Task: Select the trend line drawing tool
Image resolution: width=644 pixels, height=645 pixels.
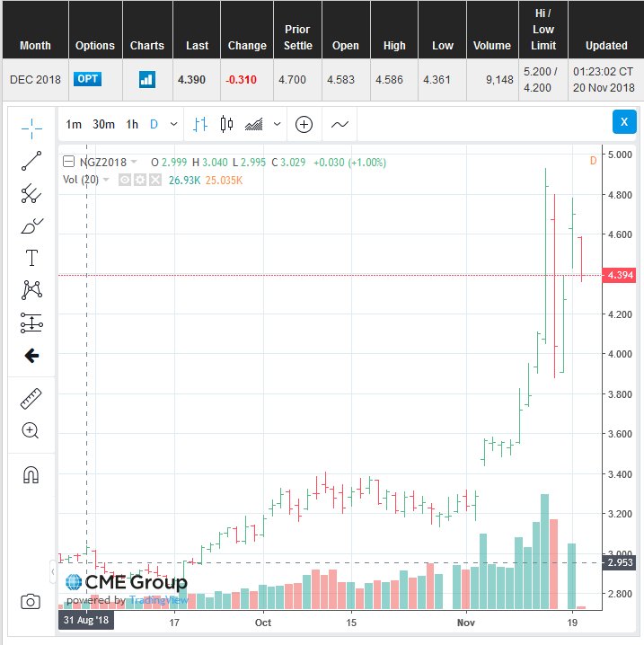Action: tap(31, 161)
